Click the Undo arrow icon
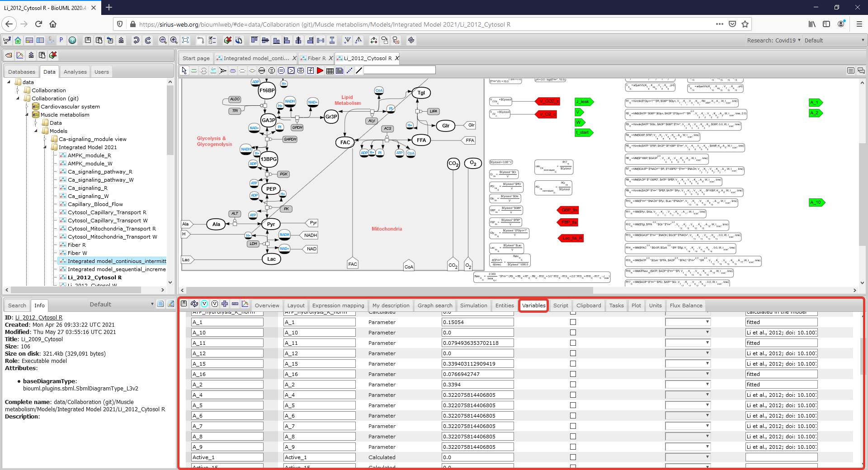The image size is (868, 470). pos(136,40)
